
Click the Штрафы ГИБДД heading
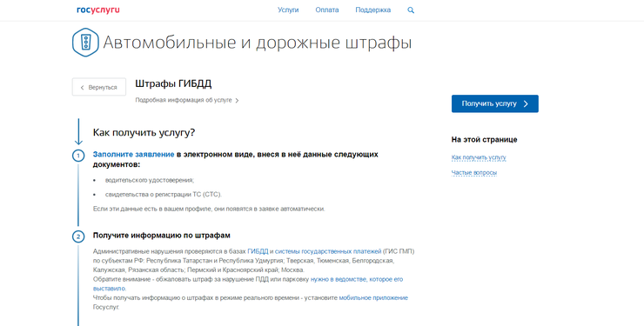[x=173, y=84]
